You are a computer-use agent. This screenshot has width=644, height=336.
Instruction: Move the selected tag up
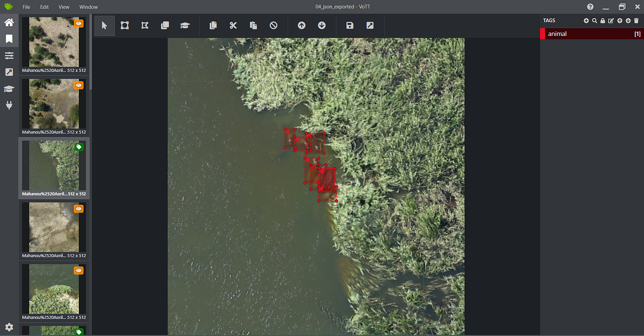(620, 21)
